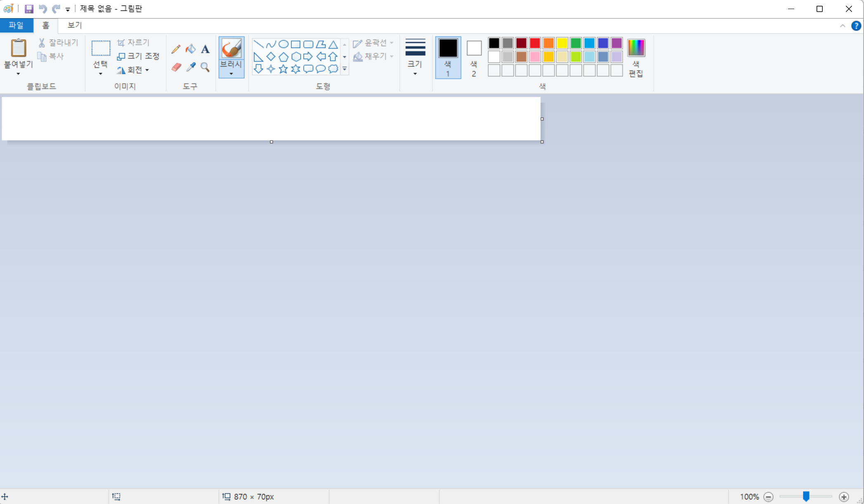Screen dimensions: 864x504
Task: Choose the oval shape
Action: pyautogui.click(x=283, y=44)
